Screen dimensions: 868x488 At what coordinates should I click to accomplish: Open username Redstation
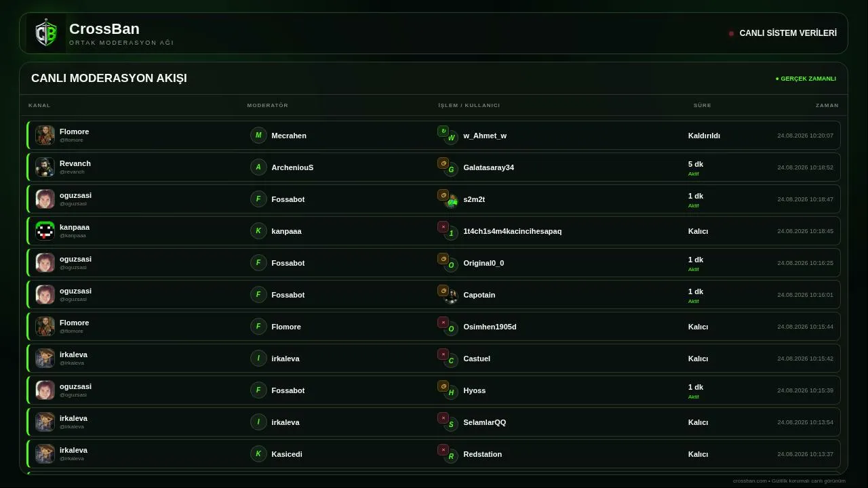[x=482, y=454]
